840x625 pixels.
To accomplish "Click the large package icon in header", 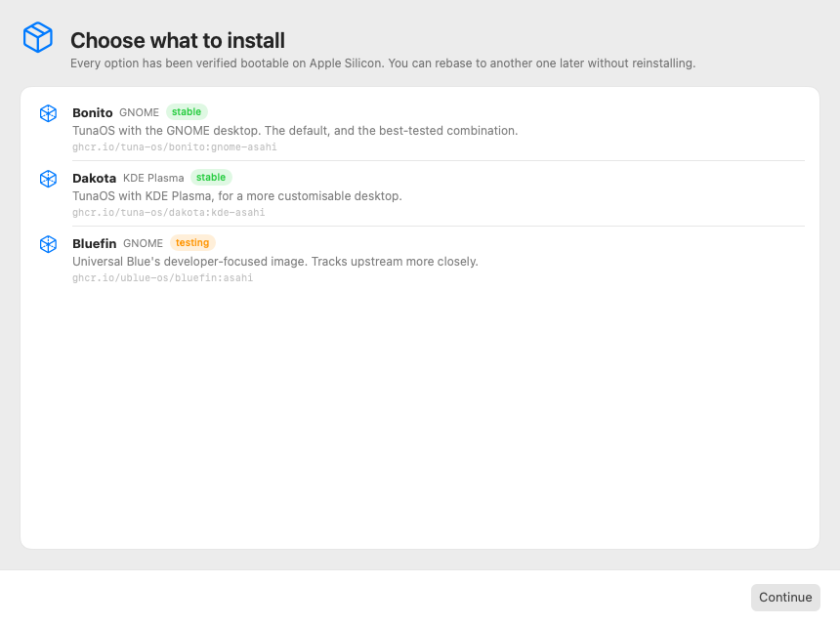I will 38,37.
